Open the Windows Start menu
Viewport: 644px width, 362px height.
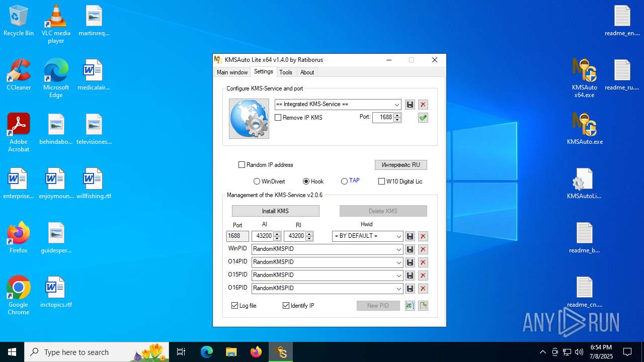click(x=12, y=352)
